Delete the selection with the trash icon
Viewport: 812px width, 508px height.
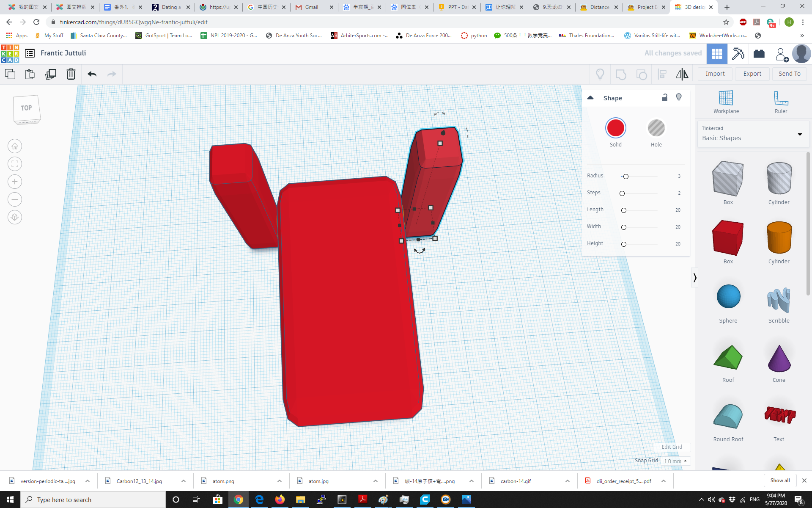71,74
